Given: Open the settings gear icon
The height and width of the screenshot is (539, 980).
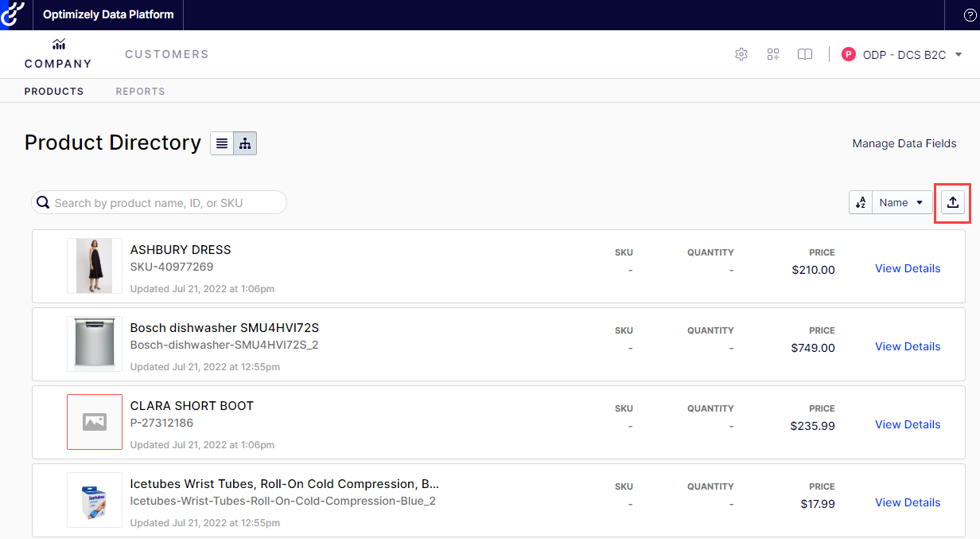Looking at the screenshot, I should (741, 54).
